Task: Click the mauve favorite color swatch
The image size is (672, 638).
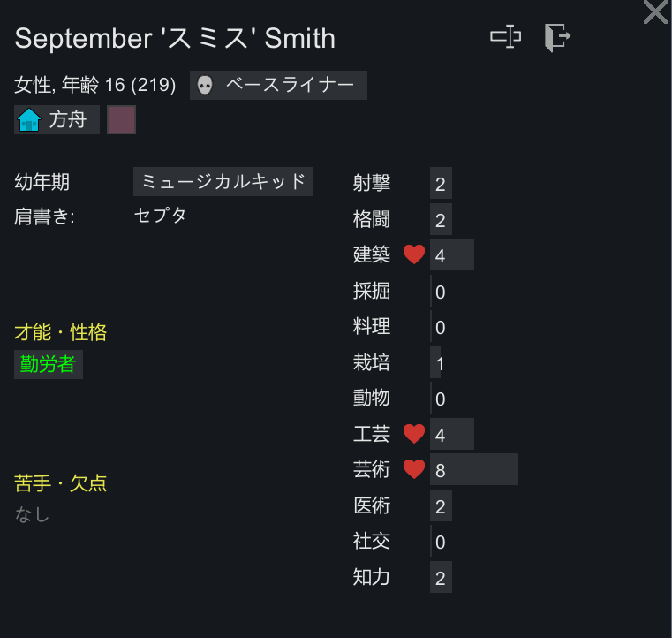Action: [121, 119]
